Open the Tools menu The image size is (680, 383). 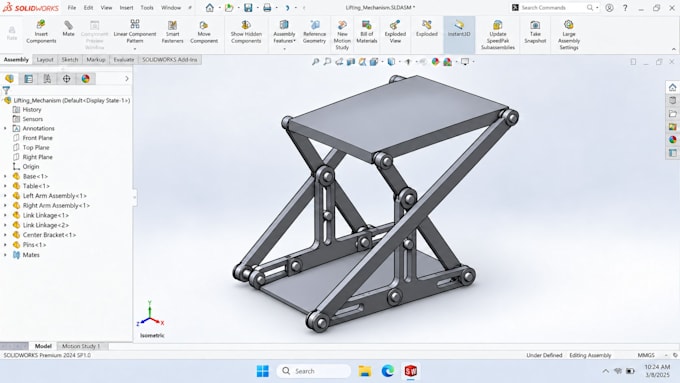tap(147, 7)
